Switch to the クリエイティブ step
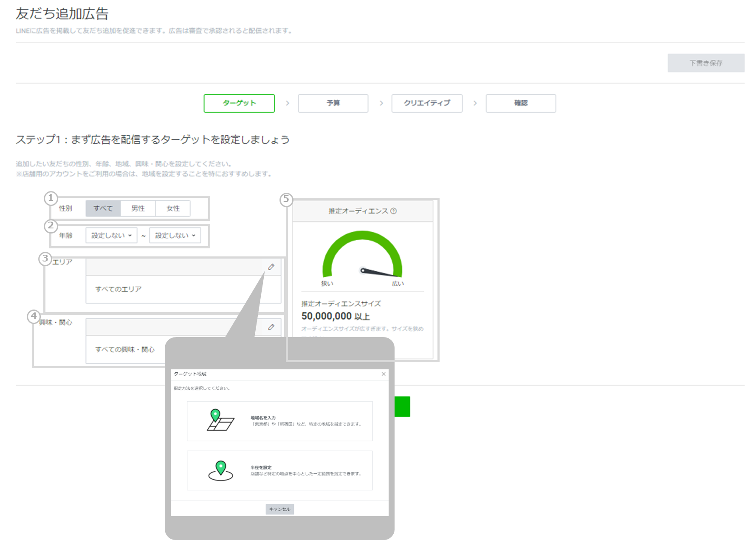The image size is (756, 540). coord(426,103)
